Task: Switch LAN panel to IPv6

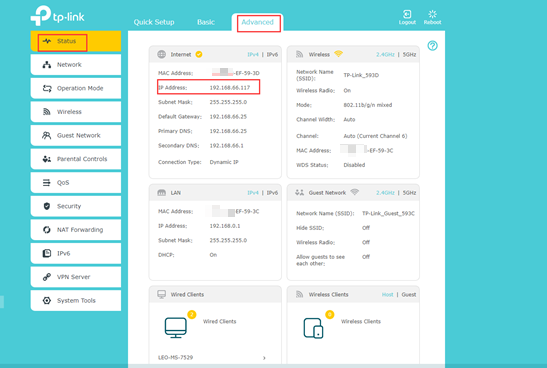Action: click(x=272, y=193)
